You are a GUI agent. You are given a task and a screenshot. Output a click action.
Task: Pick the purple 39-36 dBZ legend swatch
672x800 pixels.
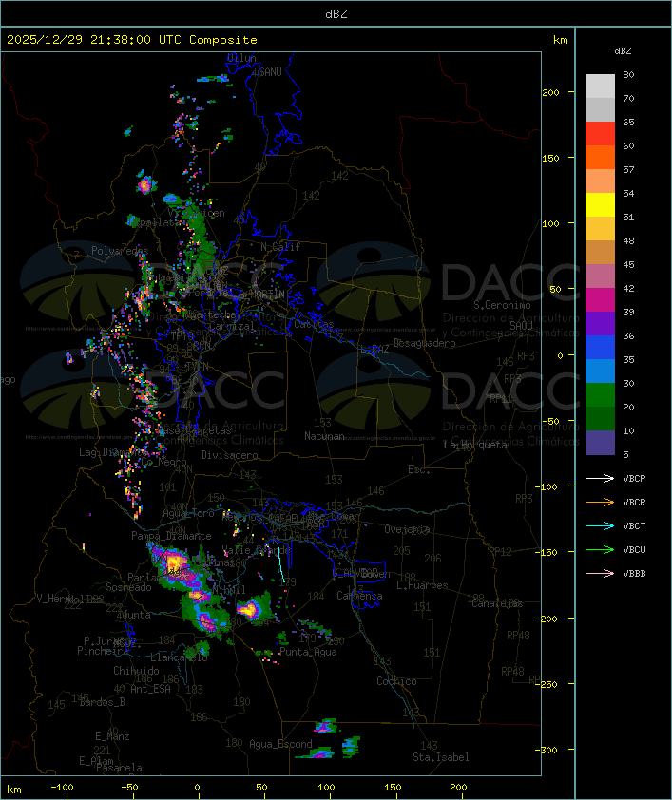(600, 323)
